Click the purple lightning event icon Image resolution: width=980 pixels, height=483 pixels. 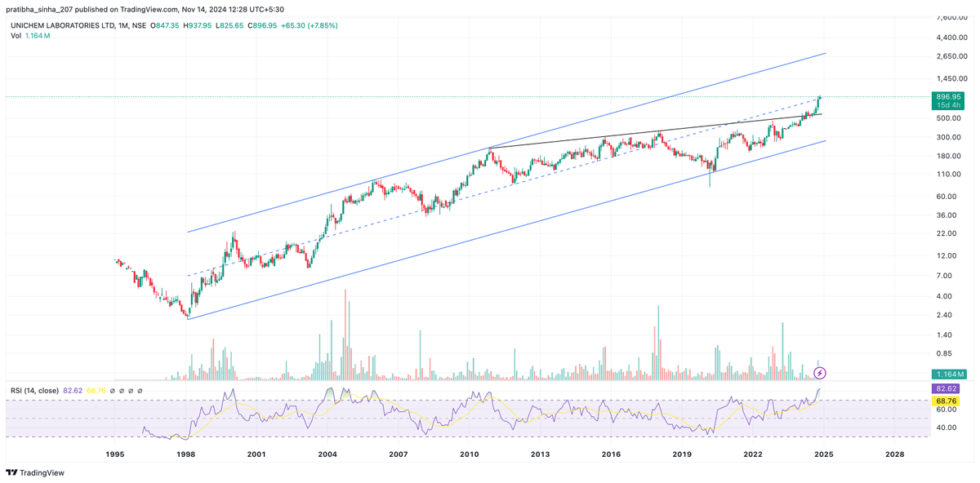pos(820,372)
